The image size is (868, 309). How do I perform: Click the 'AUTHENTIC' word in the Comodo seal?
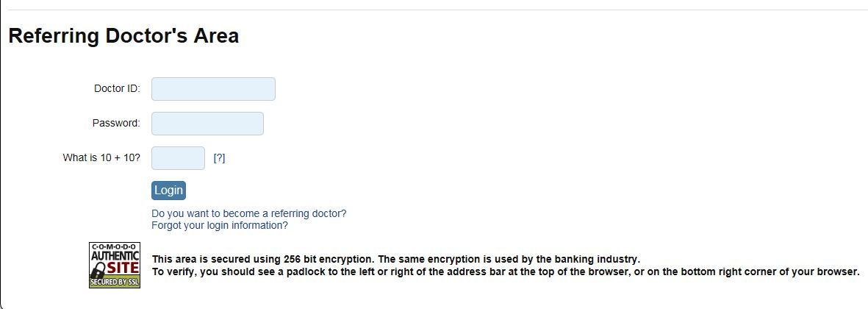pos(114,255)
